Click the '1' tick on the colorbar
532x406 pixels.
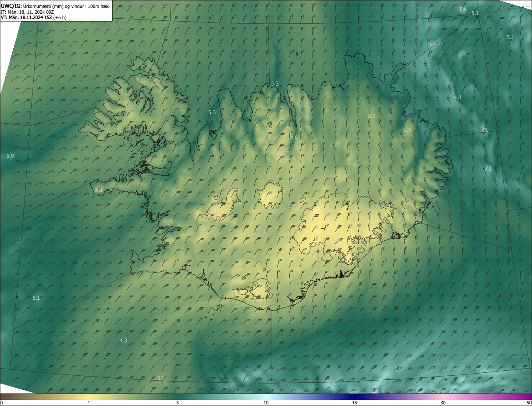click(89, 403)
